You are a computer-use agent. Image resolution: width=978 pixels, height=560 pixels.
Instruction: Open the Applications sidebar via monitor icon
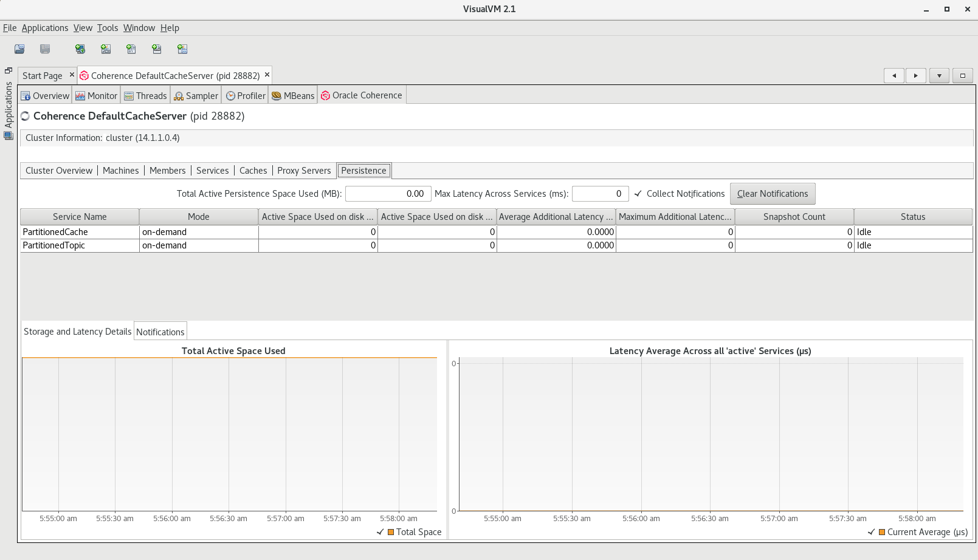[x=9, y=136]
